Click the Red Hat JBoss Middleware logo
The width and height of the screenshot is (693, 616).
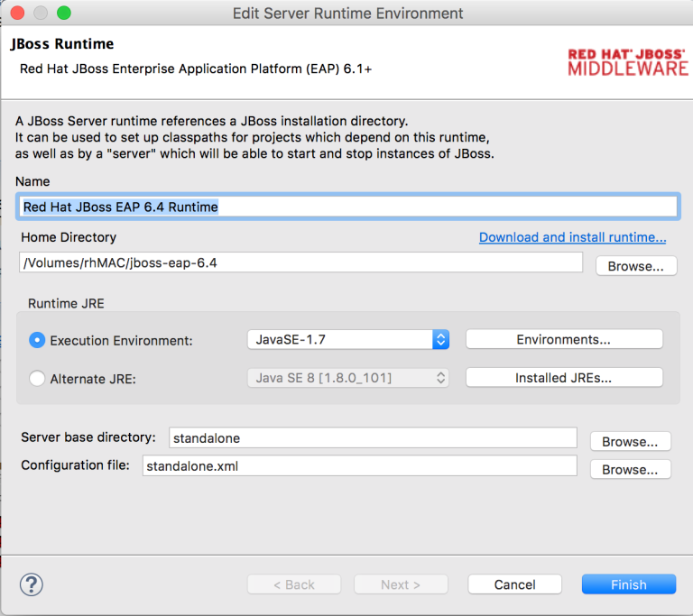pos(628,62)
